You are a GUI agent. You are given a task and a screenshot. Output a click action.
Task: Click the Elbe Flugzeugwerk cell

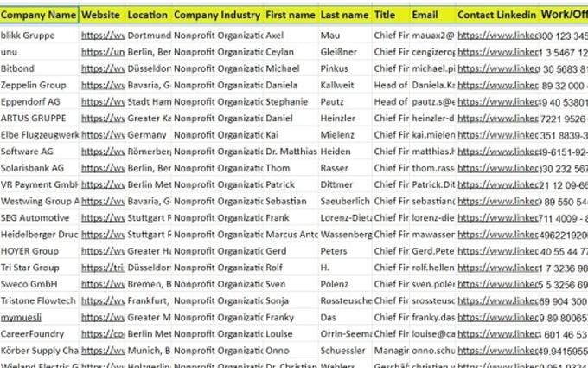coord(40,134)
